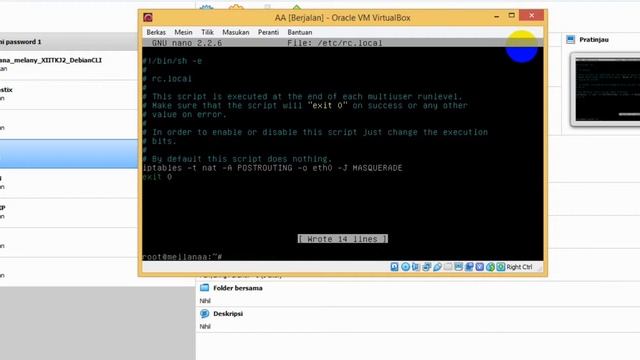Image resolution: width=640 pixels, height=360 pixels.
Task: Click the Folder bersama section heading
Action: [x=238, y=288]
